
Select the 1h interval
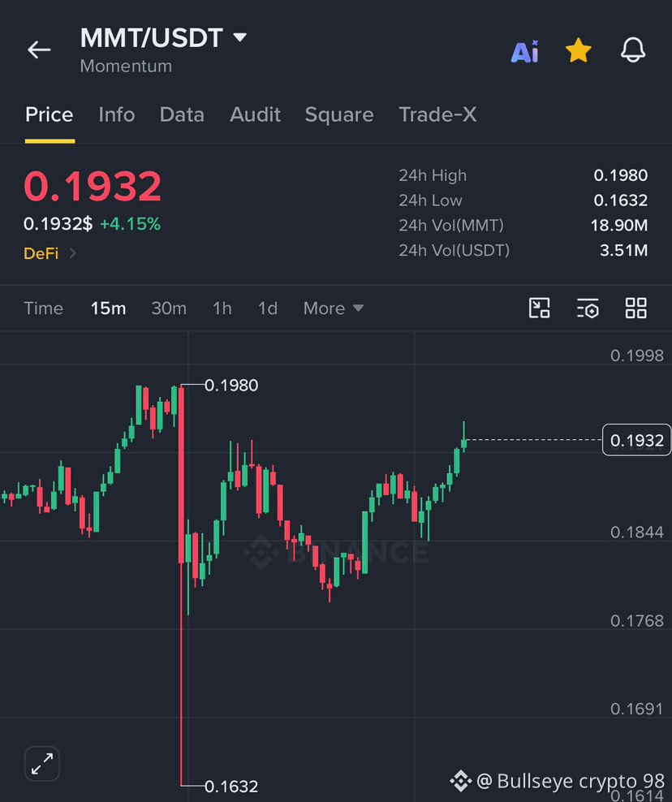(x=222, y=308)
